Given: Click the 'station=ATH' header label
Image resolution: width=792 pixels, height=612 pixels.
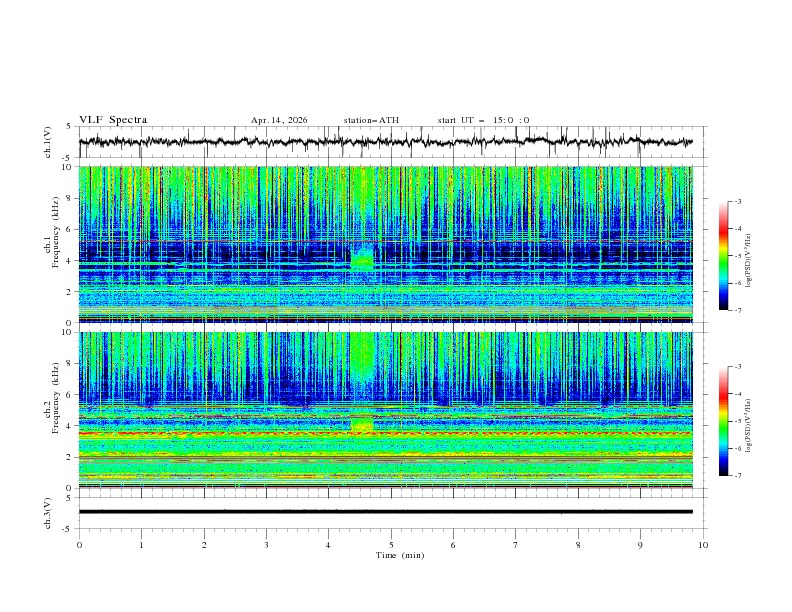Looking at the screenshot, I should pos(371,120).
